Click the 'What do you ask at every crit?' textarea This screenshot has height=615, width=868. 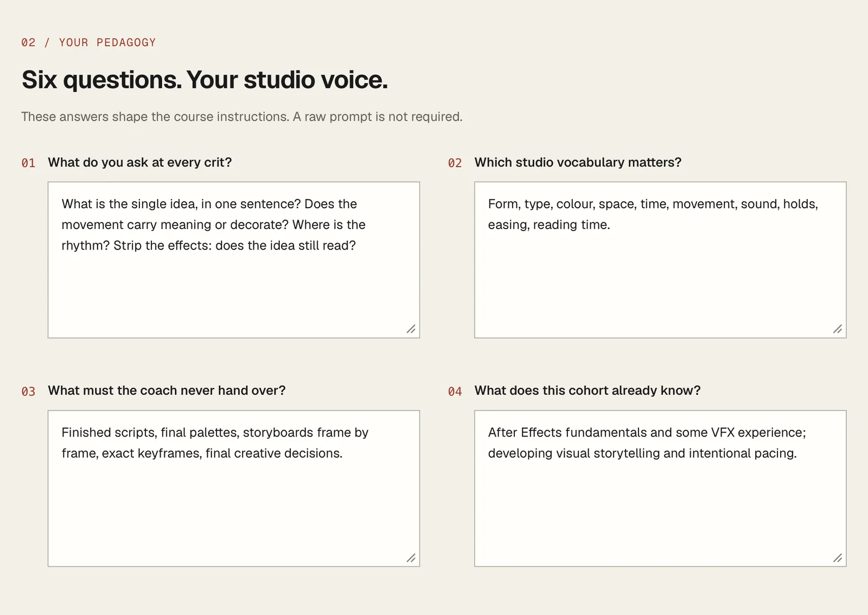click(234, 260)
